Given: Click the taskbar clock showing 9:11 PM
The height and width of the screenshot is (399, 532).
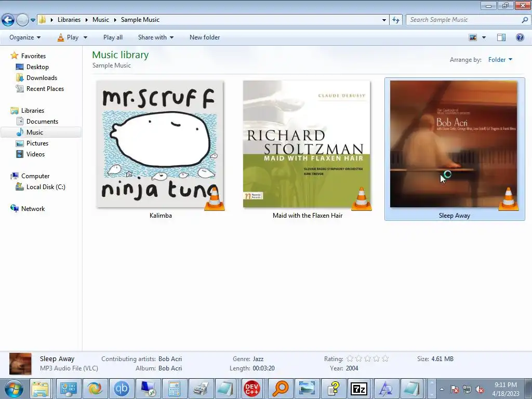Looking at the screenshot, I should [506, 389].
